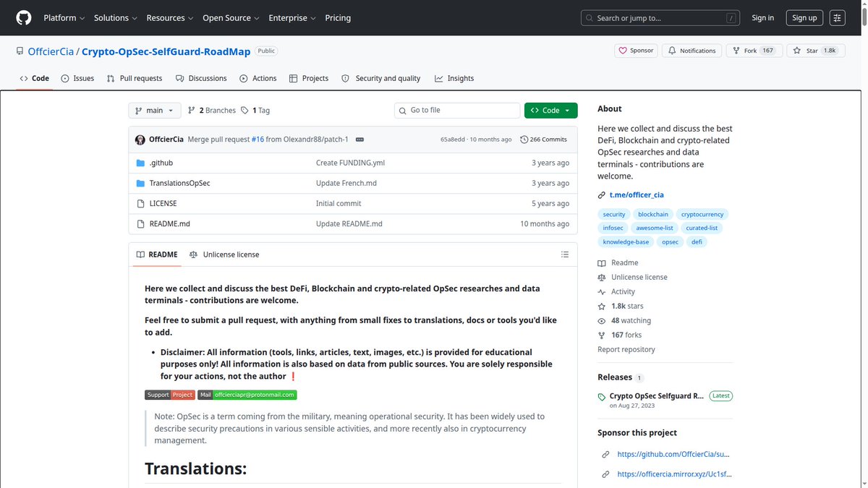Open the Pricing page
Viewport: 868px width, 488px height.
tap(338, 18)
